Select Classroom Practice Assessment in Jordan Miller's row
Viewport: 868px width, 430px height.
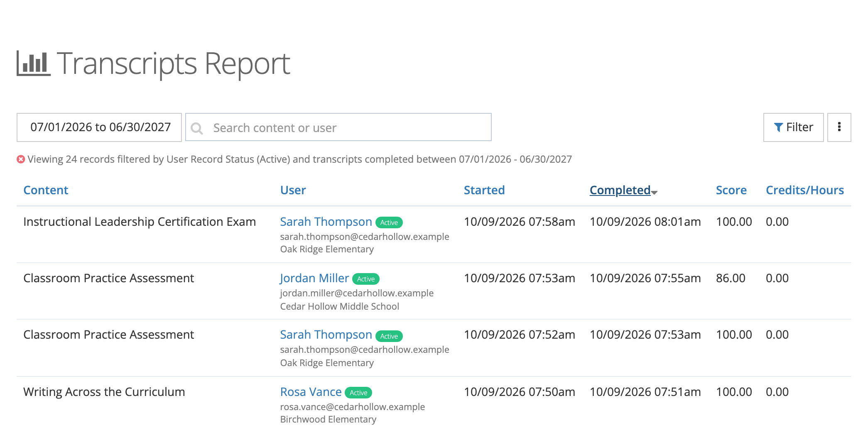click(x=109, y=278)
